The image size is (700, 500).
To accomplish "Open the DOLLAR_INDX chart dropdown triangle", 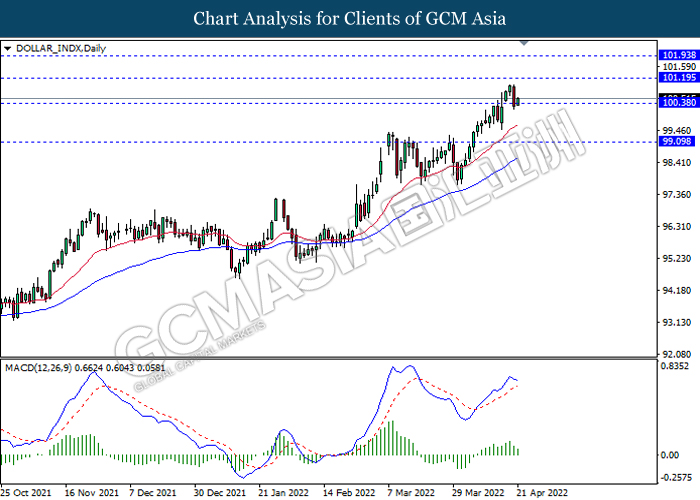I will click(x=7, y=48).
